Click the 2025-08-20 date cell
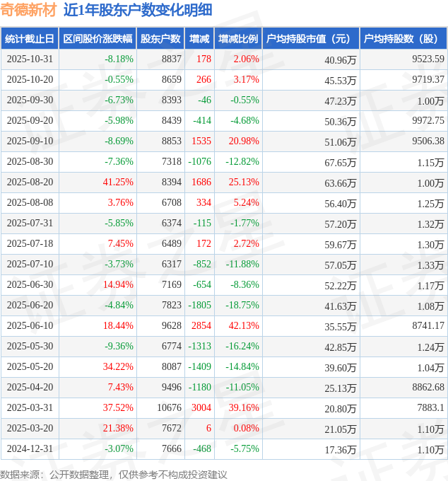The image size is (448, 481). point(30,182)
